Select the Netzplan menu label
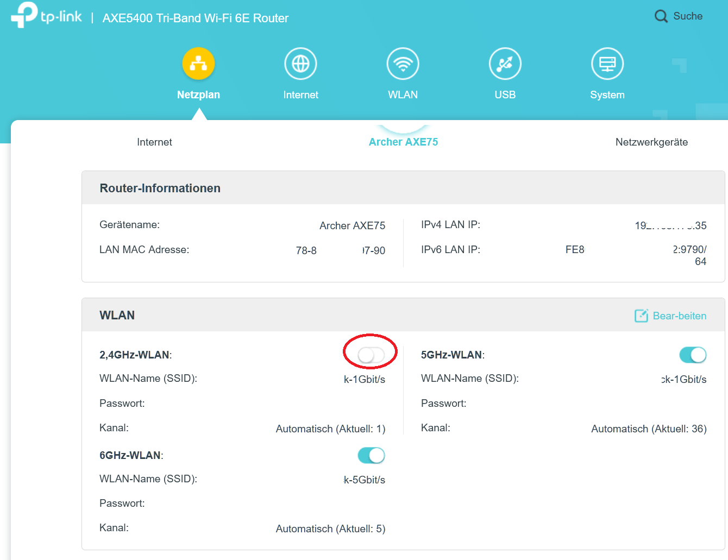The width and height of the screenshot is (728, 560). tap(198, 95)
